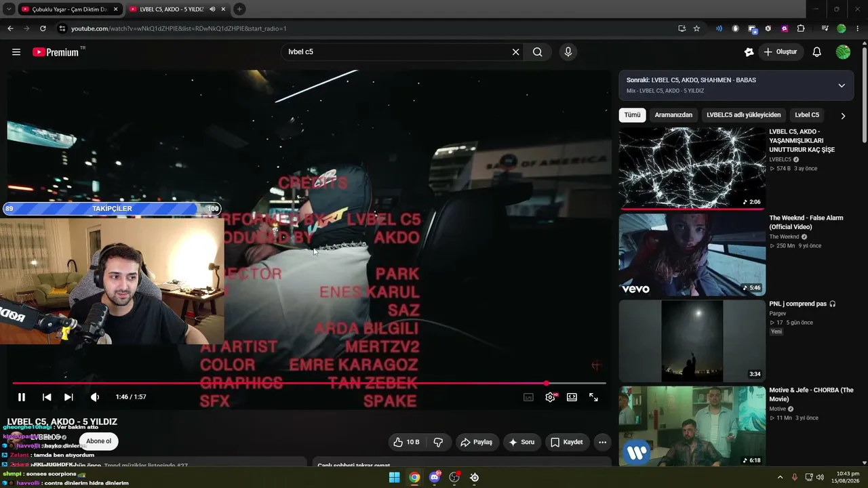Open the Windows Start menu
Screen dimensions: 868x488
394,478
